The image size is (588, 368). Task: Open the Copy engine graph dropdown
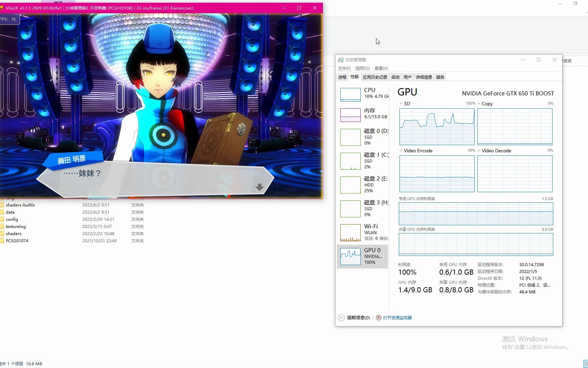tap(479, 104)
